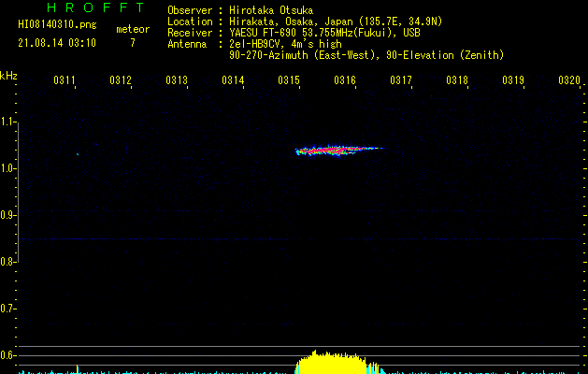
Task: Click the Observer Hirotaka Otsuka line
Action: [240, 10]
